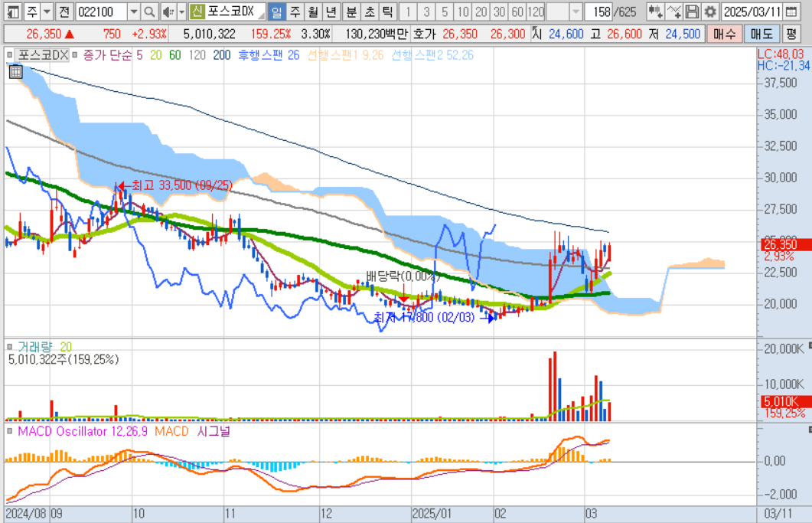Select the 틱 tick chart period
The image size is (812, 523).
(387, 11)
